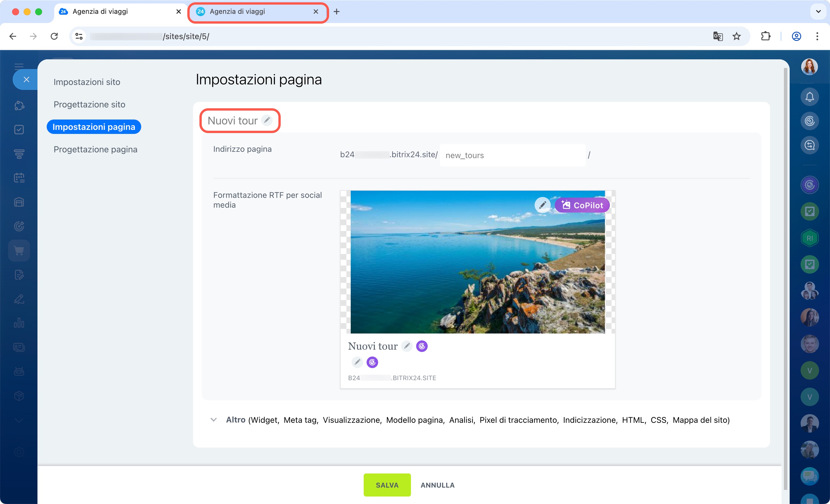Image resolution: width=830 pixels, height=504 pixels.
Task: Open the tab search dropdown chevron
Action: point(818,12)
